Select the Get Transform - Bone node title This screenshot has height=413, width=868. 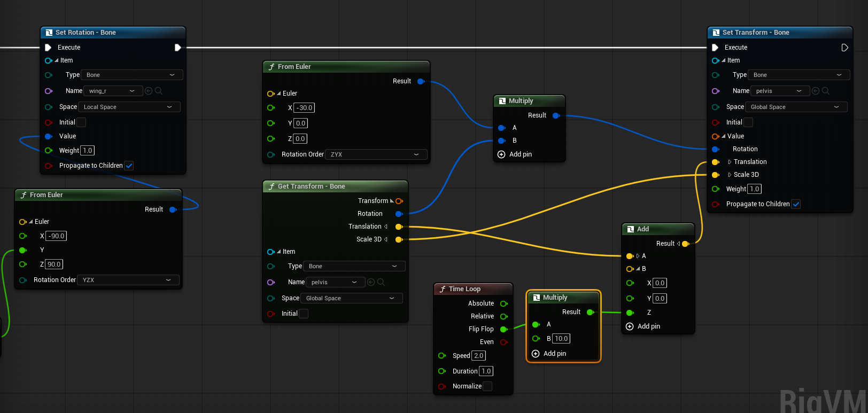click(x=311, y=186)
